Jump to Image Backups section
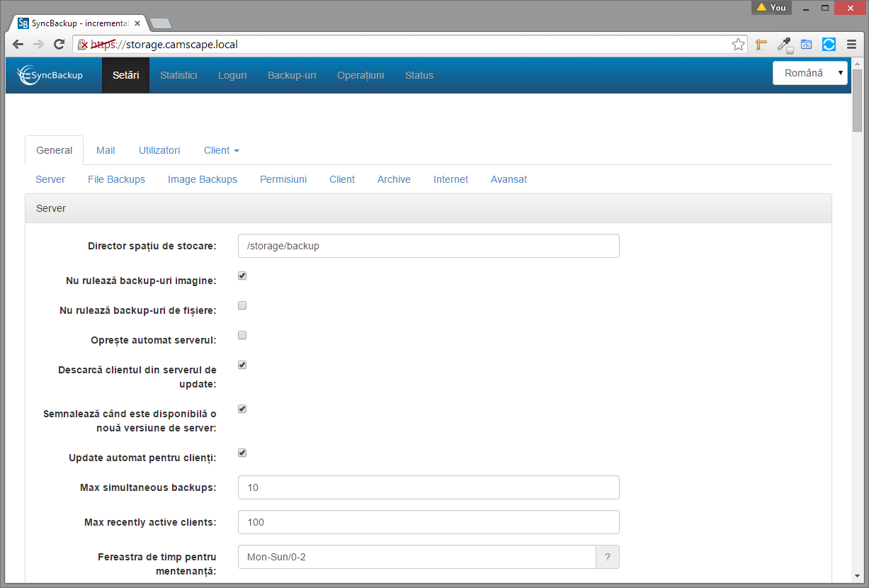 pos(203,179)
